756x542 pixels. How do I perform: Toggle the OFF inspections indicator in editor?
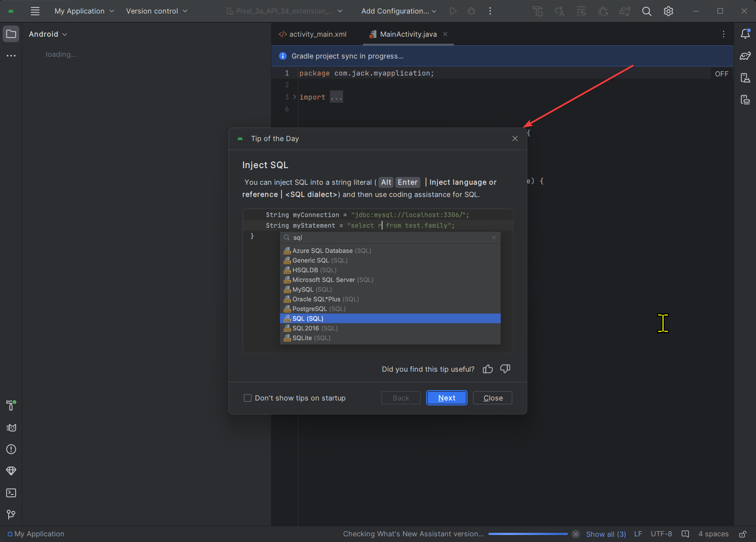click(x=722, y=74)
